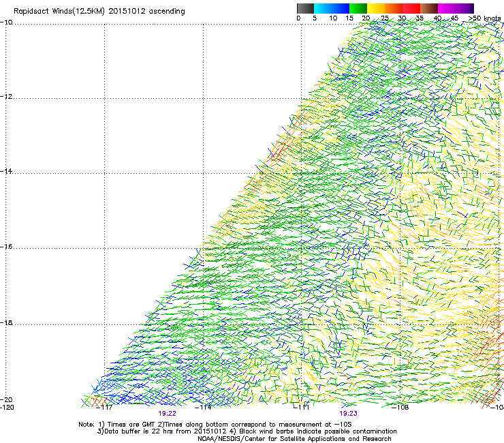Click the 'NOAA/NESDIS/Center for Satellite Applications and Research' credit

coord(294,439)
